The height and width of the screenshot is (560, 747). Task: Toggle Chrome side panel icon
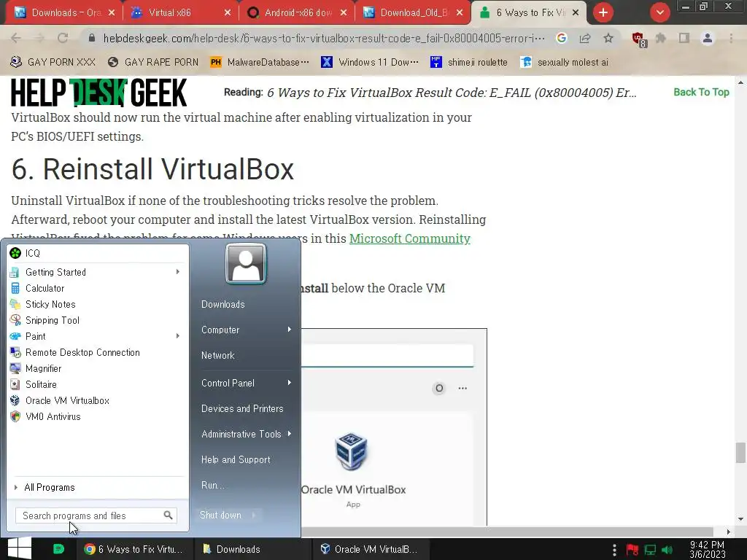(684, 38)
